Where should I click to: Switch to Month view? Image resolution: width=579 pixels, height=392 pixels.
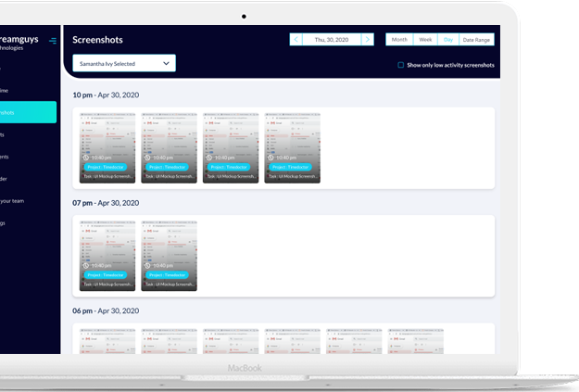tap(398, 40)
